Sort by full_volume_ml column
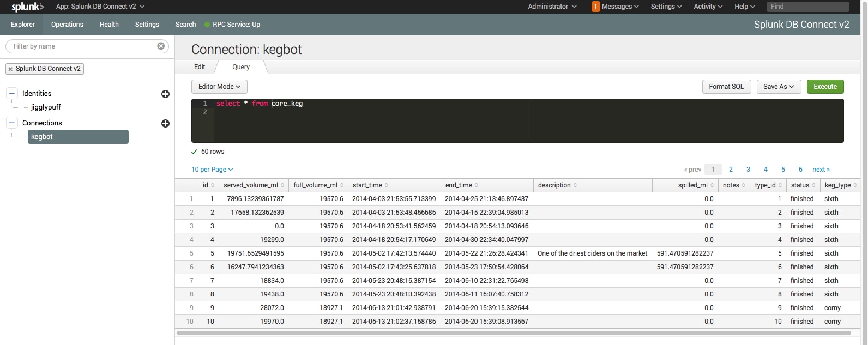868x345 pixels. (318, 185)
